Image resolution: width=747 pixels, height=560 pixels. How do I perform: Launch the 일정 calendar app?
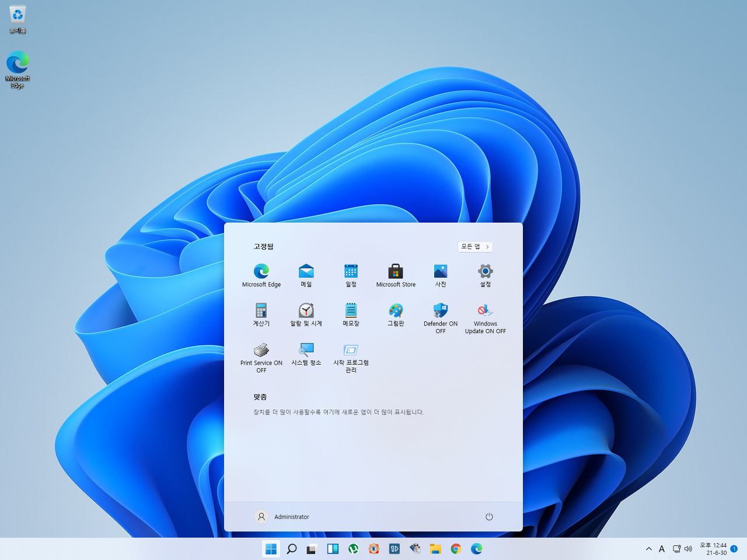coord(351,275)
